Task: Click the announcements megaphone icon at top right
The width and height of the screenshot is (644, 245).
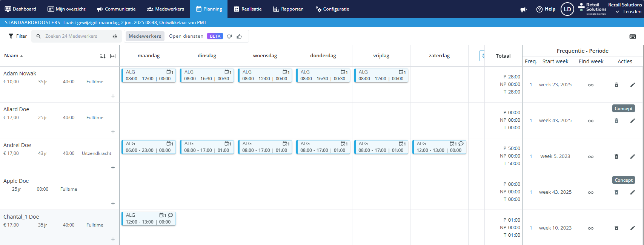Action: click(x=524, y=9)
